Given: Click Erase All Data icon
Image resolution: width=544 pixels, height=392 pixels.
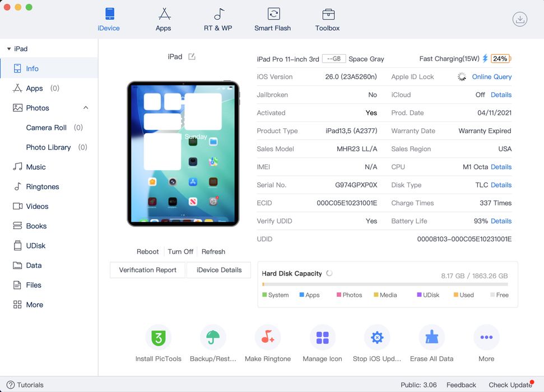Looking at the screenshot, I should [x=431, y=337].
